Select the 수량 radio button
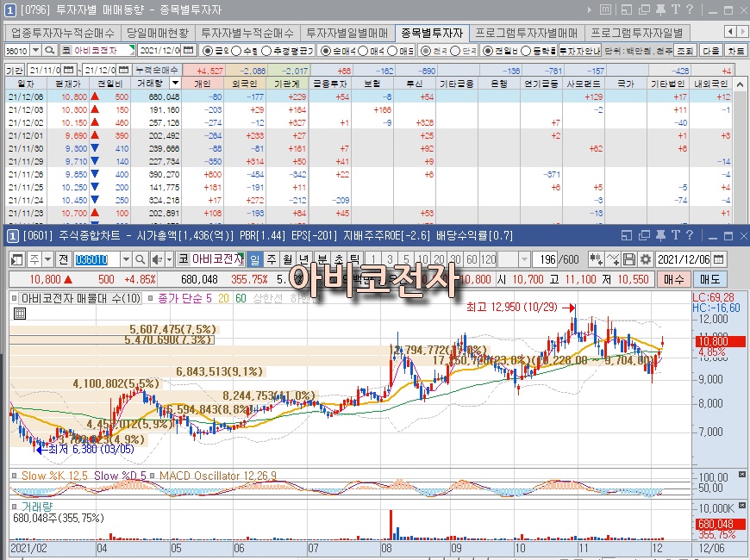 coord(236,50)
